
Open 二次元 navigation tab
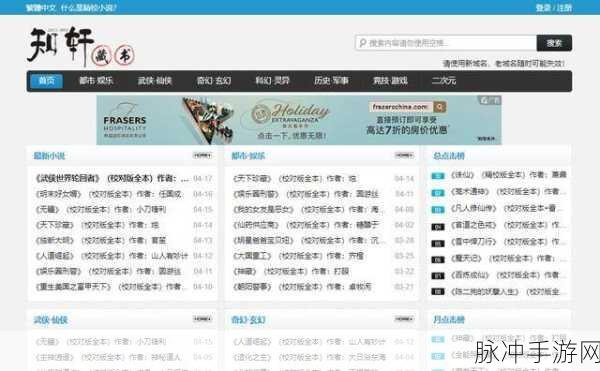(444, 81)
